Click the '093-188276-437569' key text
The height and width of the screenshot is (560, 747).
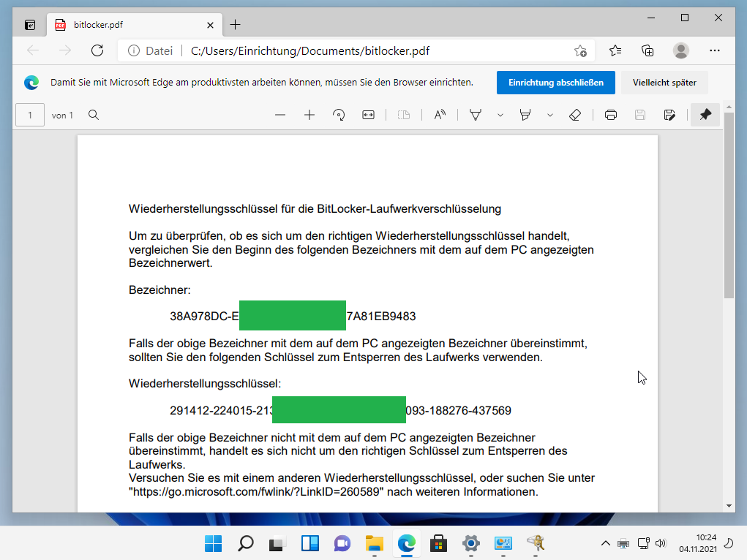click(458, 410)
